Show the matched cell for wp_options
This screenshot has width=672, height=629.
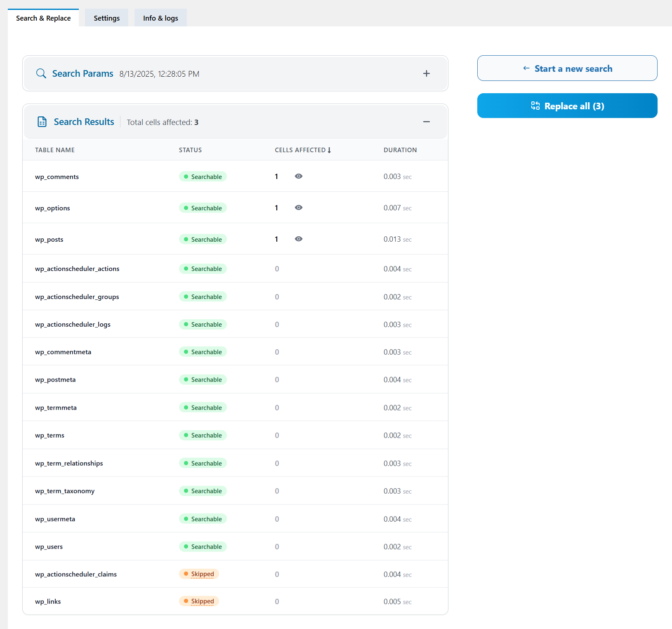coord(298,207)
